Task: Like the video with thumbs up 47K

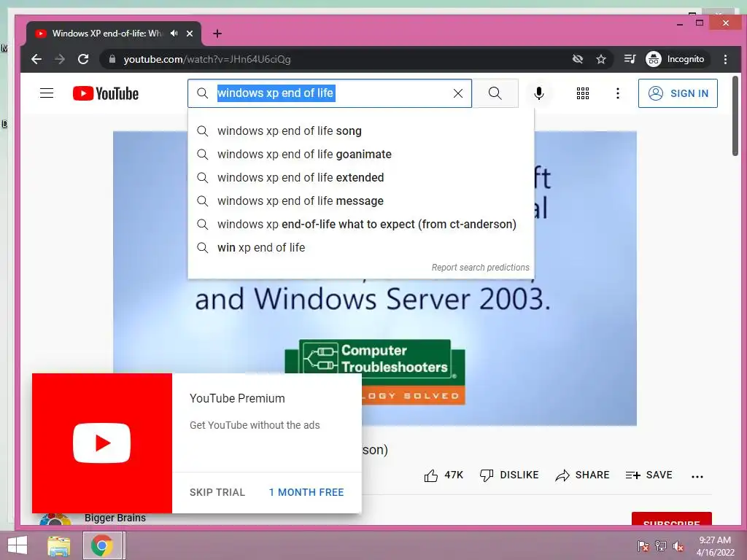Action: coord(443,475)
